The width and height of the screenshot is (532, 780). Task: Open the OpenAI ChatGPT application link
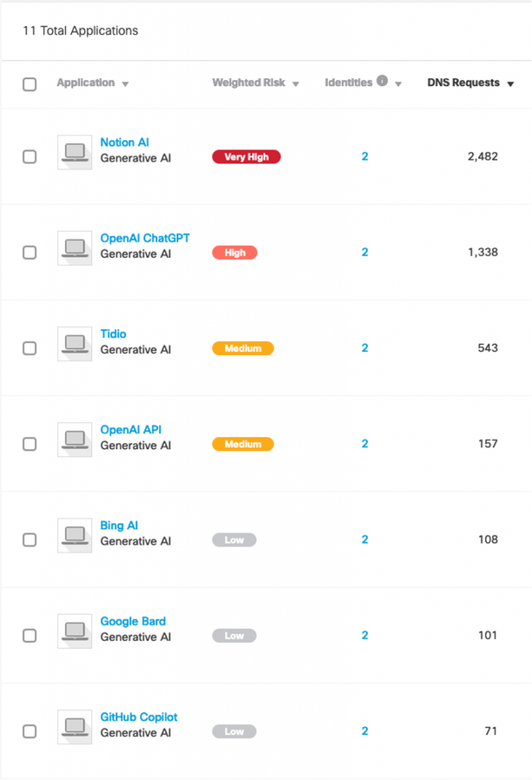(145, 238)
